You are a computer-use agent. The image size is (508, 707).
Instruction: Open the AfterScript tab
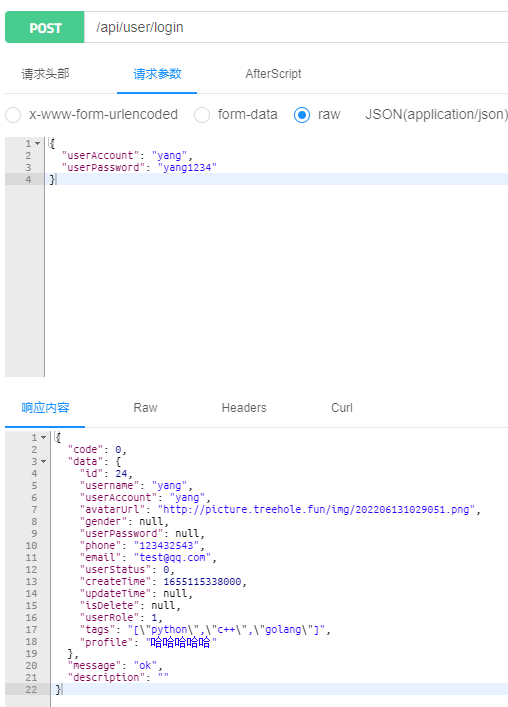point(273,74)
